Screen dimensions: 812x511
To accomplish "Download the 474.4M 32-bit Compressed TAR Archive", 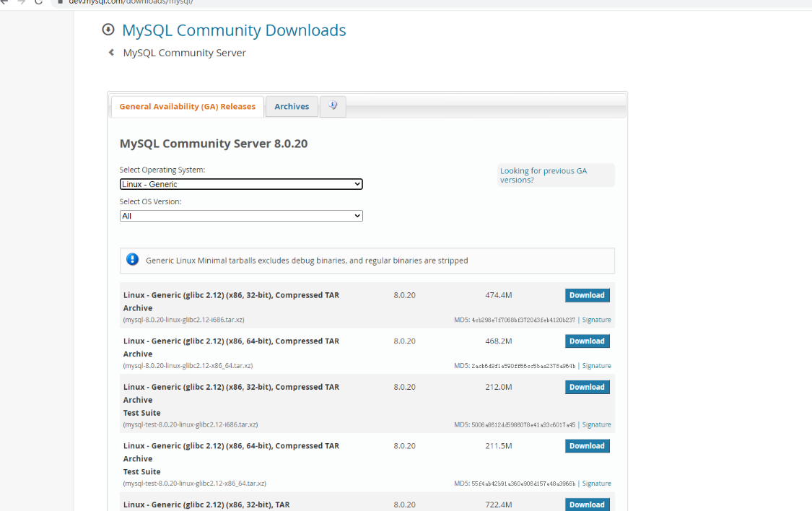I will 588,295.
